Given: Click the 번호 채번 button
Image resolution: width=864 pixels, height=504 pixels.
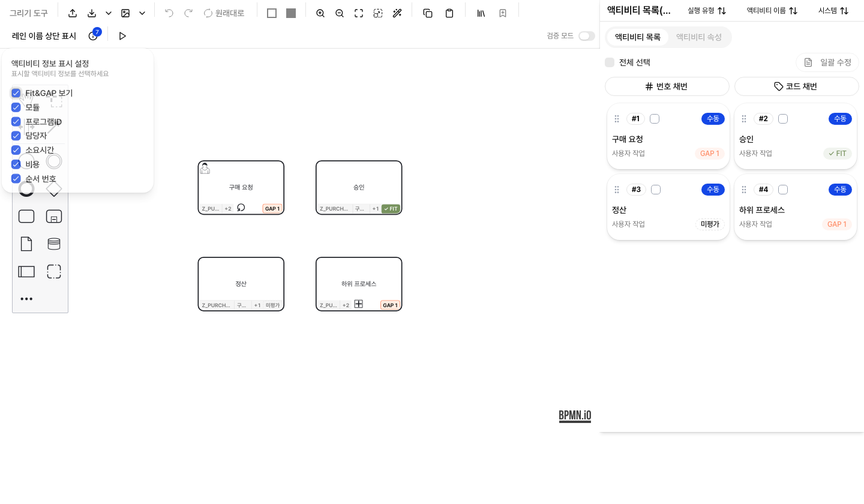Looking at the screenshot, I should coord(667,86).
